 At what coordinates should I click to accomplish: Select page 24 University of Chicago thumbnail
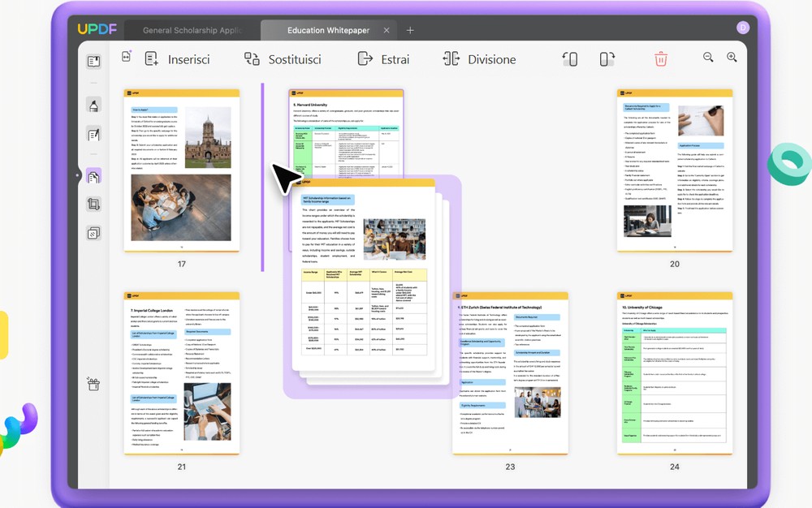tap(674, 372)
